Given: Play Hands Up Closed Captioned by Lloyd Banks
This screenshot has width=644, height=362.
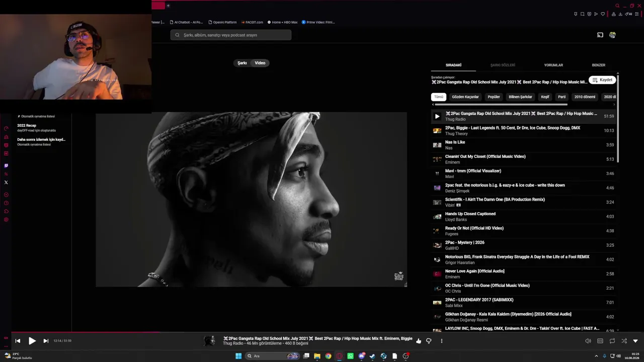Looking at the screenshot, I should click(523, 217).
